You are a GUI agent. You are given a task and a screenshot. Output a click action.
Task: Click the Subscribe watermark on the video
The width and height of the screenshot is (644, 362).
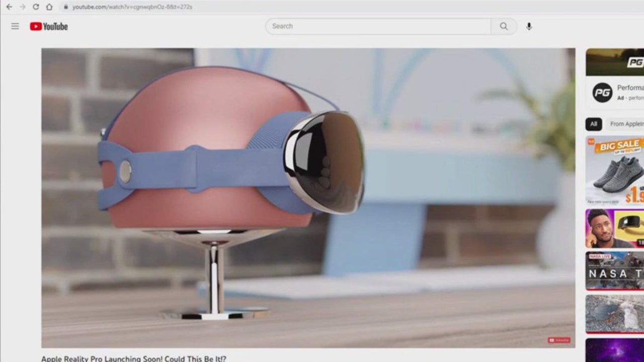(x=559, y=340)
